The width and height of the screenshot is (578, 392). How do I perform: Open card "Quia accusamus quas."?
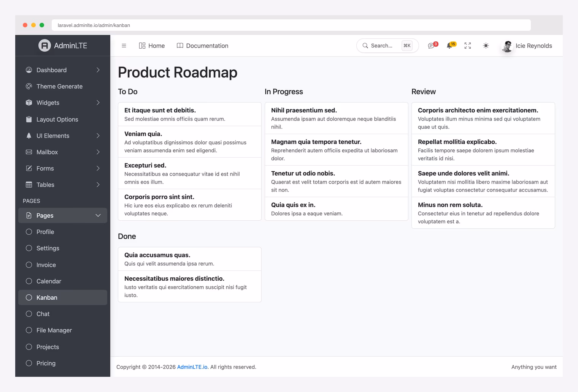[x=190, y=259]
